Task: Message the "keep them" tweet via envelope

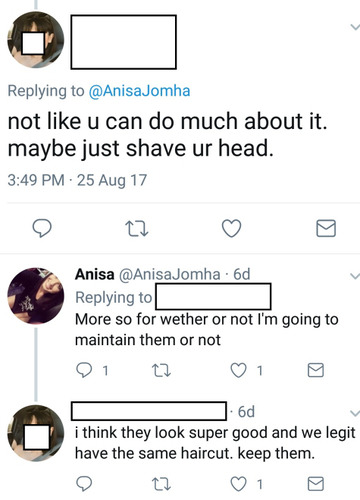Action: pyautogui.click(x=315, y=484)
